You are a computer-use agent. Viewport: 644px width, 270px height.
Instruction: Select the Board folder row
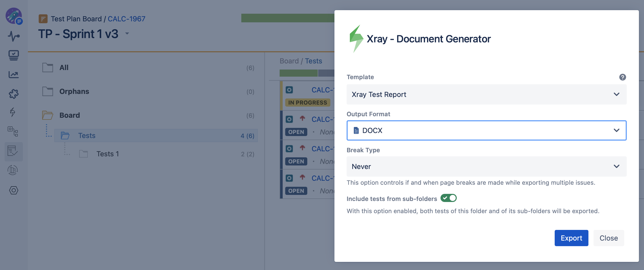(x=148, y=115)
